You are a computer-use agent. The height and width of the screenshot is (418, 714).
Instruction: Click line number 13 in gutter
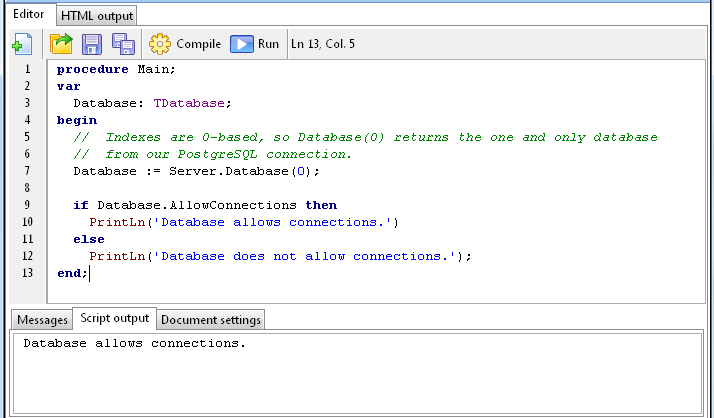pos(27,273)
